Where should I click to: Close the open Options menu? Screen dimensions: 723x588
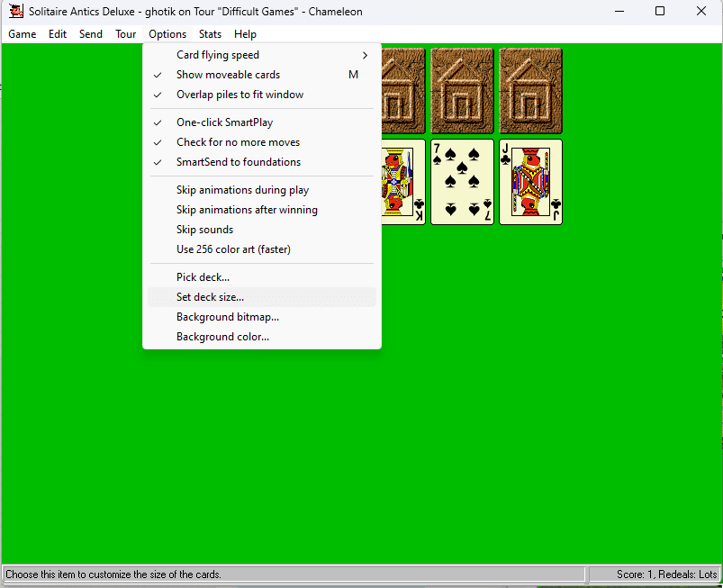(x=167, y=34)
